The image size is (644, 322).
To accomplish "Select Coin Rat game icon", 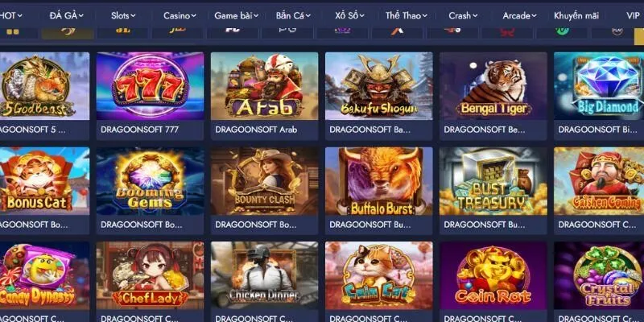I will 493,275.
